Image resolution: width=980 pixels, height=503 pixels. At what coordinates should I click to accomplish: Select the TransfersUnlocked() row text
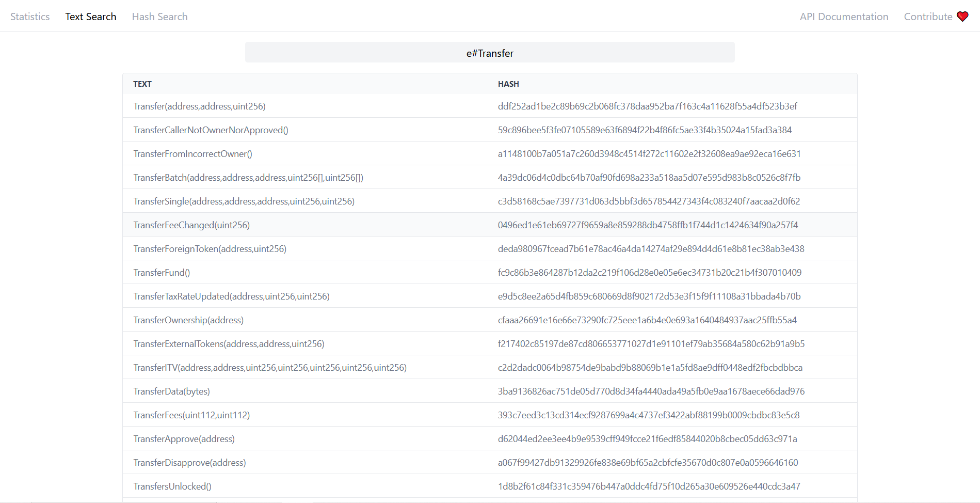(x=172, y=486)
